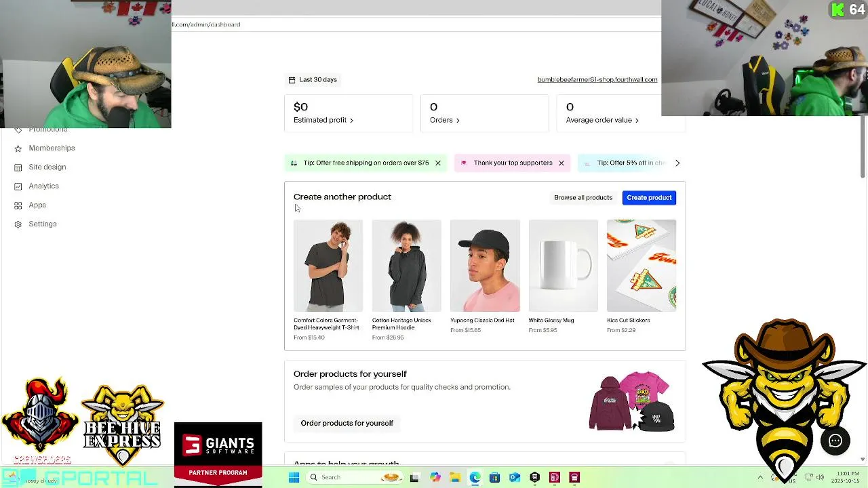868x488 pixels.
Task: Click 'Kiss Cut Stickers' product name
Action: click(x=629, y=320)
